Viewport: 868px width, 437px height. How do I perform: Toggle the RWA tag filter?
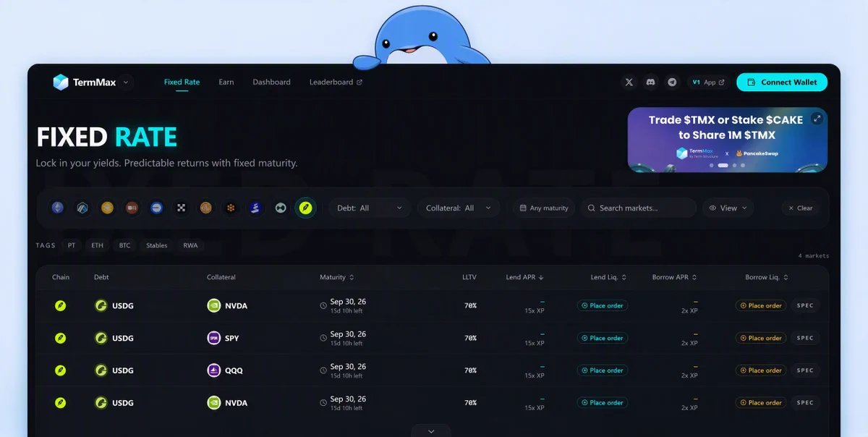tap(190, 245)
